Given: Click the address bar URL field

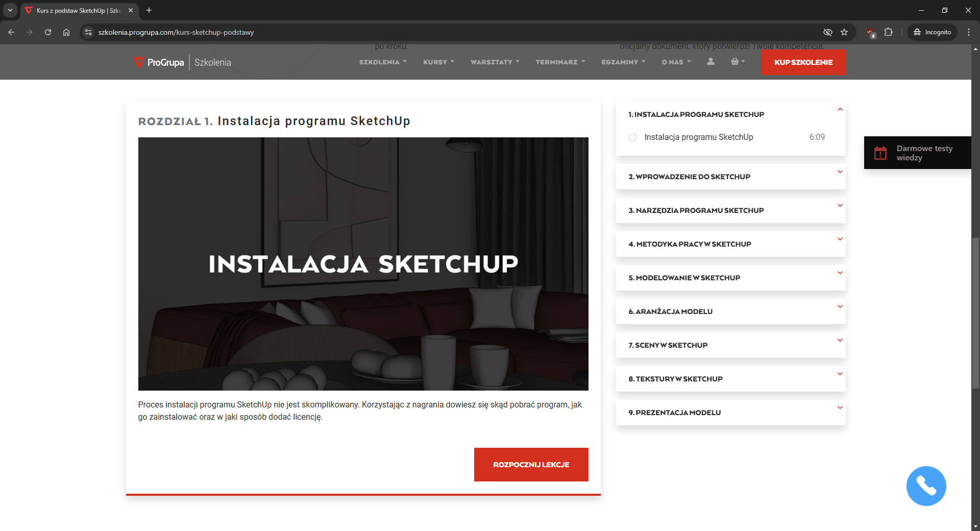Looking at the screenshot, I should (454, 32).
